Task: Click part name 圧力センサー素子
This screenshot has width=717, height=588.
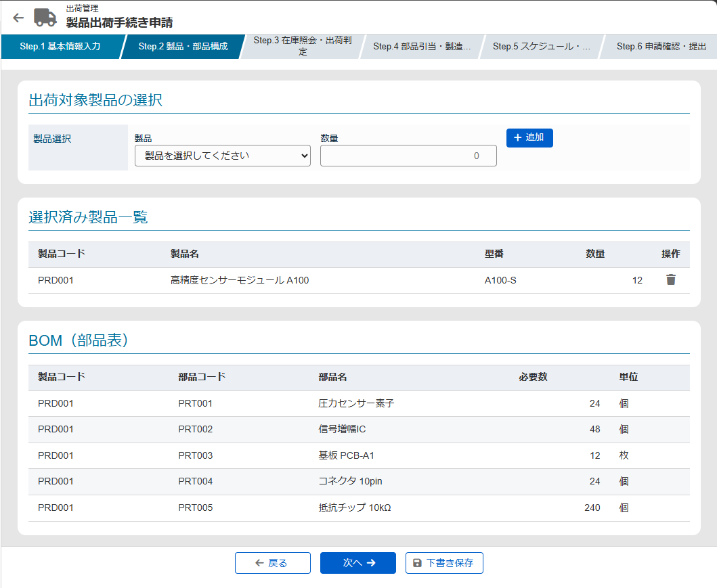Action: coord(356,403)
